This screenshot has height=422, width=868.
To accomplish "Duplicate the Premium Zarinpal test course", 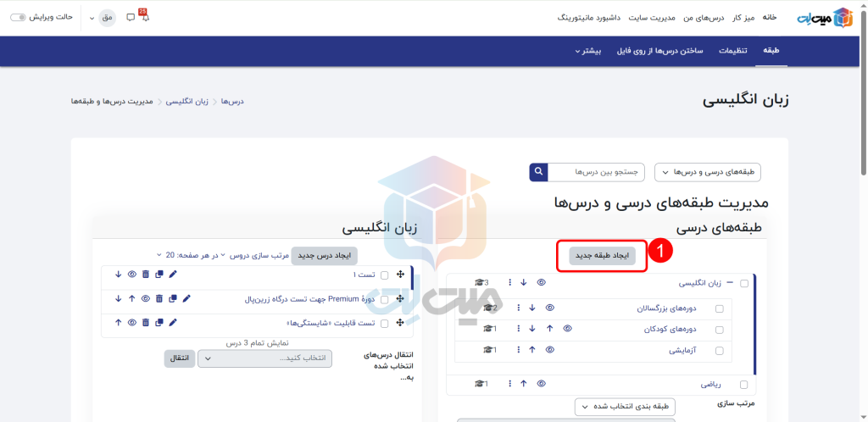I will click(173, 298).
